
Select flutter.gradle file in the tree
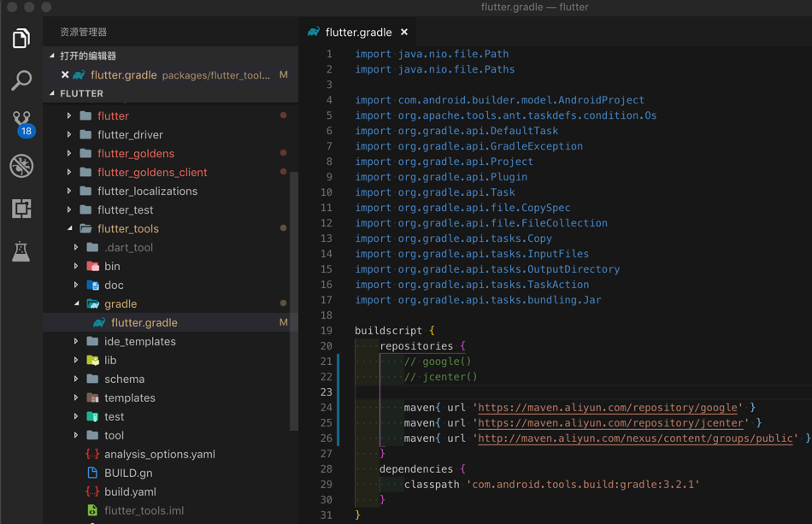(144, 323)
